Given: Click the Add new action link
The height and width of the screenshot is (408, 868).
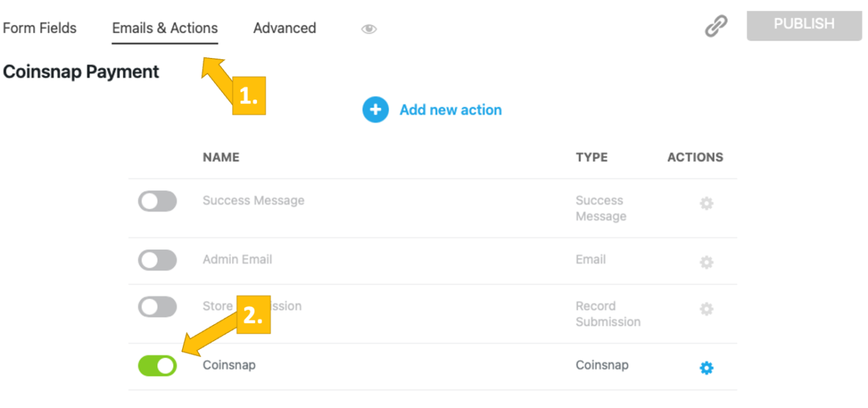Looking at the screenshot, I should (x=450, y=110).
